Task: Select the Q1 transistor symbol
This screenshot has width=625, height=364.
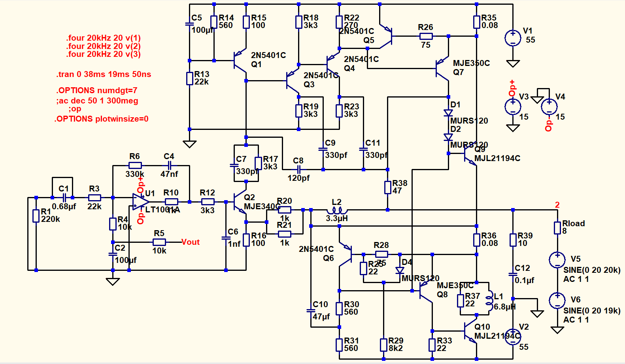Action: [240, 61]
